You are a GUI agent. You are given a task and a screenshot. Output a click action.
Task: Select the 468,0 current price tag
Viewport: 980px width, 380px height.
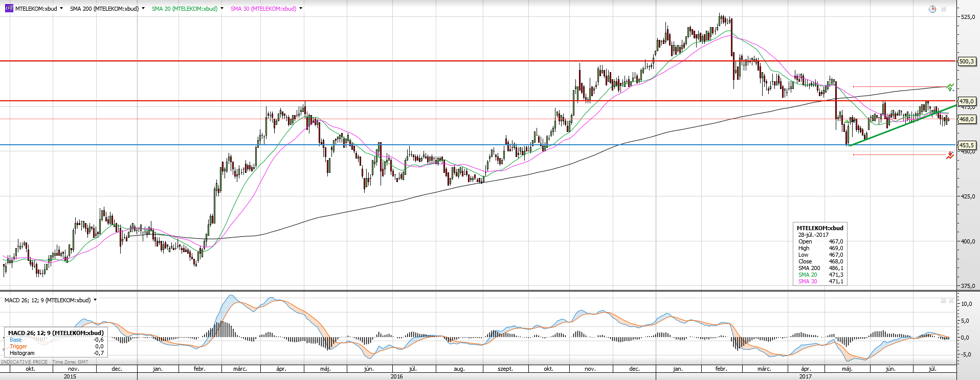tap(967, 119)
